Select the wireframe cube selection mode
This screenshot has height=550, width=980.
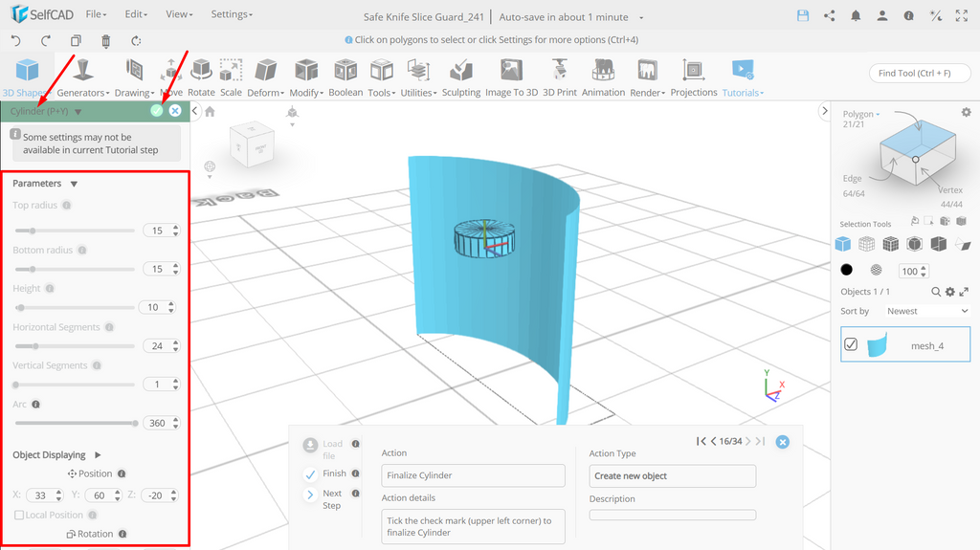coord(866,244)
